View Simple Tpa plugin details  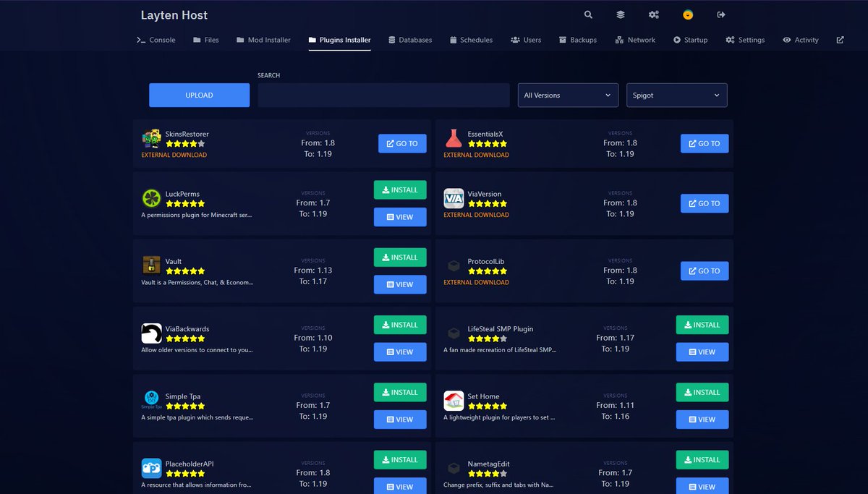coord(400,420)
